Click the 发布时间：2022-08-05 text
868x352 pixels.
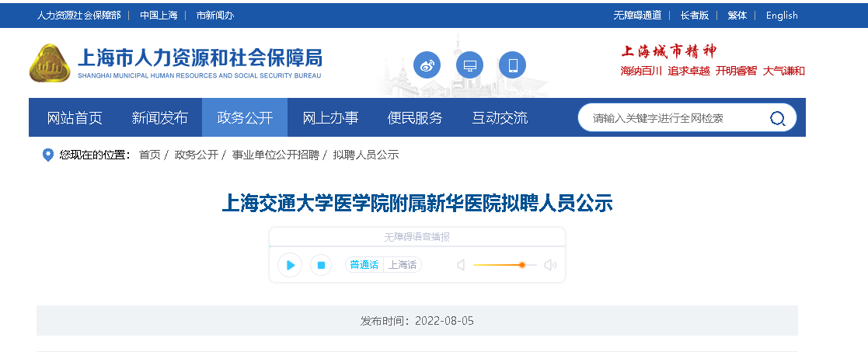(417, 321)
